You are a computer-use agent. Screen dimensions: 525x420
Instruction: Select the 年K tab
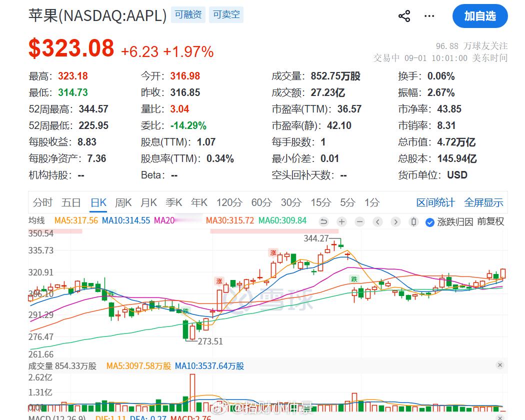click(x=199, y=202)
